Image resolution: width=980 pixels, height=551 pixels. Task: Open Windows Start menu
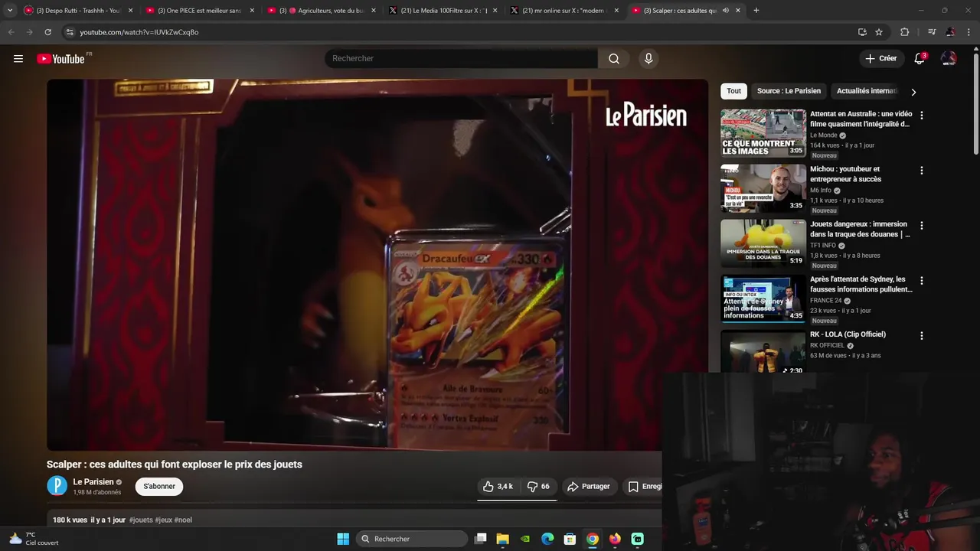[x=343, y=539]
